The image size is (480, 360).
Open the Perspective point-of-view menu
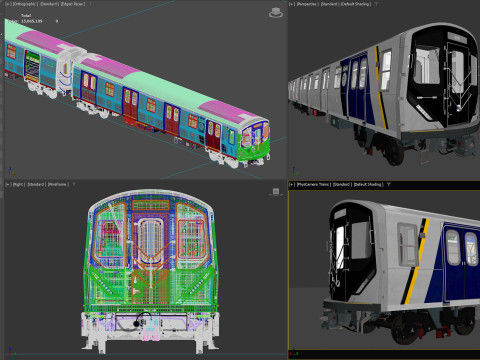tap(308, 4)
